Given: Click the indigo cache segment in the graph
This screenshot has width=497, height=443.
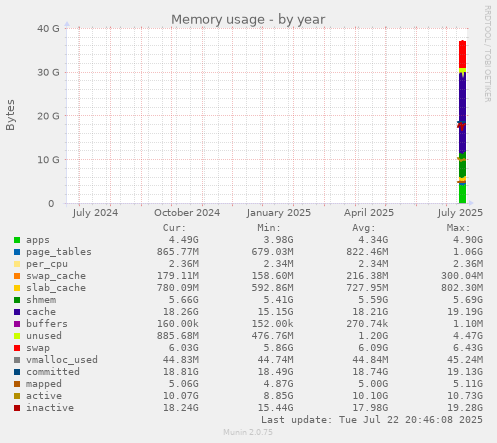Looking at the screenshot, I should pyautogui.click(x=462, y=100).
